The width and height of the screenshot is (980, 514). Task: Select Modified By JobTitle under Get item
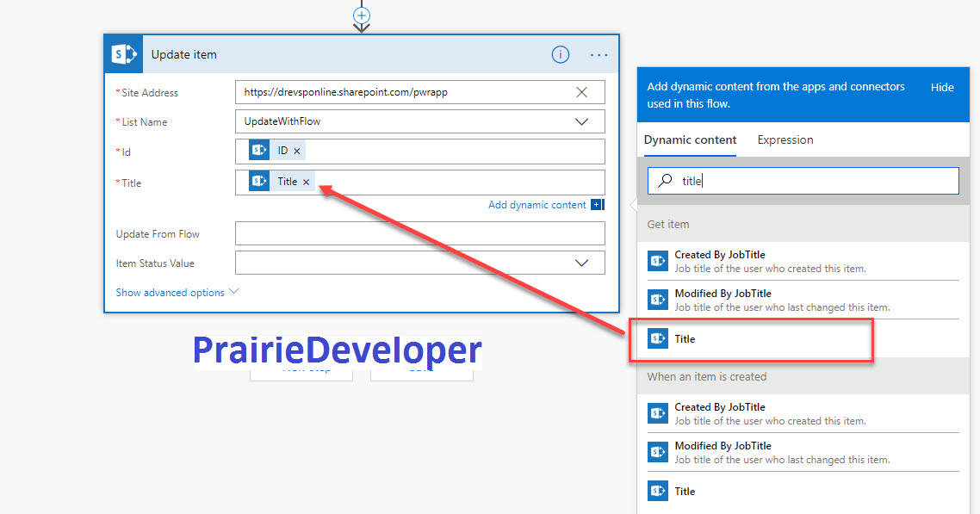(x=803, y=300)
